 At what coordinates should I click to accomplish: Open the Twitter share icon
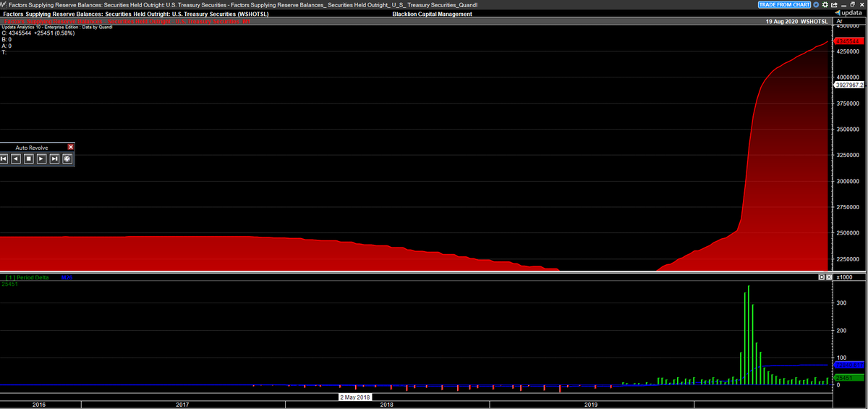click(x=816, y=4)
